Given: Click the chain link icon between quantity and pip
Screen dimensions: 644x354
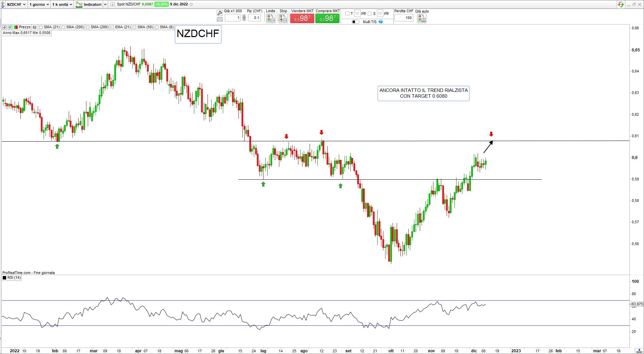Looking at the screenshot, I should (x=244, y=18).
